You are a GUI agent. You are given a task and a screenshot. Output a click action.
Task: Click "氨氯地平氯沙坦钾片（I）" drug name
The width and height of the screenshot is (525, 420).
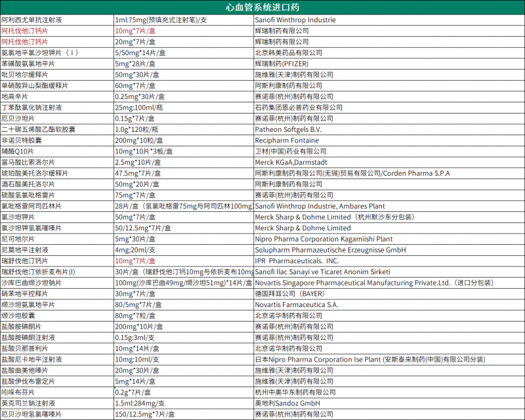pyautogui.click(x=40, y=52)
